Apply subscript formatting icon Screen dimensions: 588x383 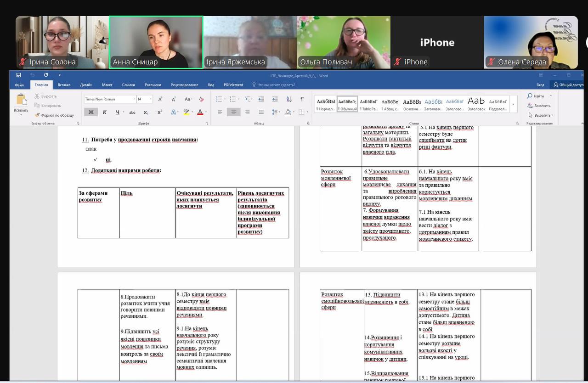pos(146,112)
